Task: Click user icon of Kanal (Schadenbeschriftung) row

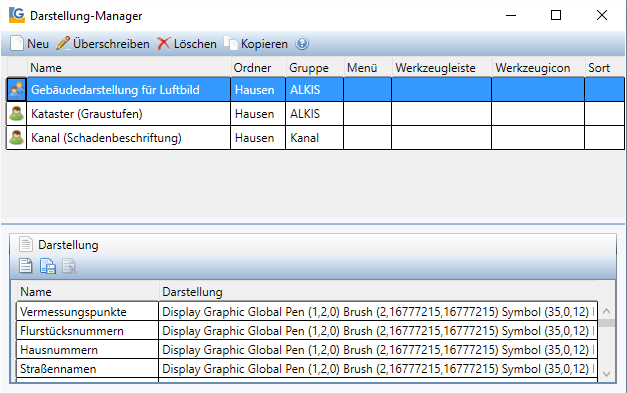Action: pyautogui.click(x=17, y=138)
